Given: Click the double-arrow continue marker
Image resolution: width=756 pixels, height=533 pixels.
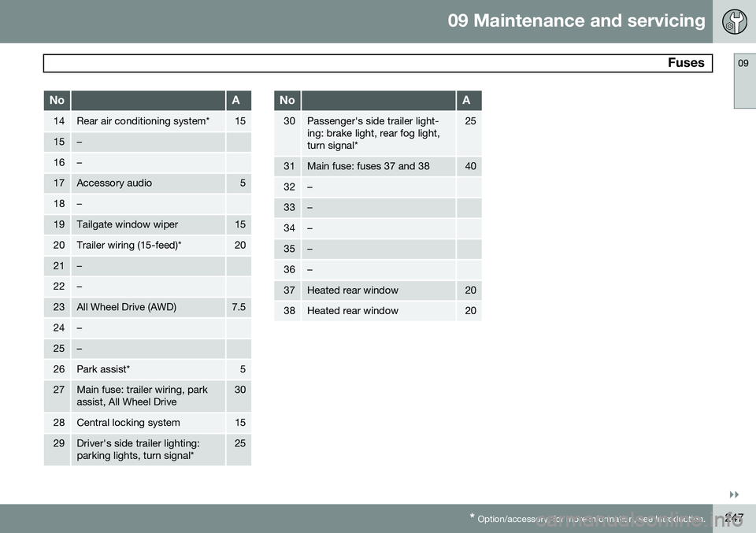Looking at the screenshot, I should coord(734,494).
